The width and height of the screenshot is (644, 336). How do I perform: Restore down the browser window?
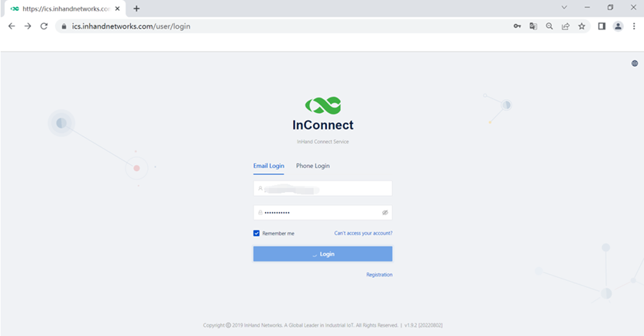click(611, 8)
